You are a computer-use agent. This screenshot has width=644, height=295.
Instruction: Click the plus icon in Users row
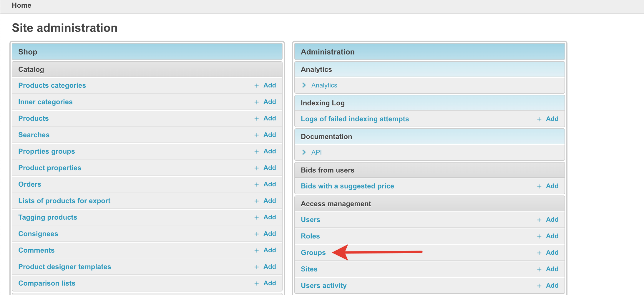pos(539,220)
